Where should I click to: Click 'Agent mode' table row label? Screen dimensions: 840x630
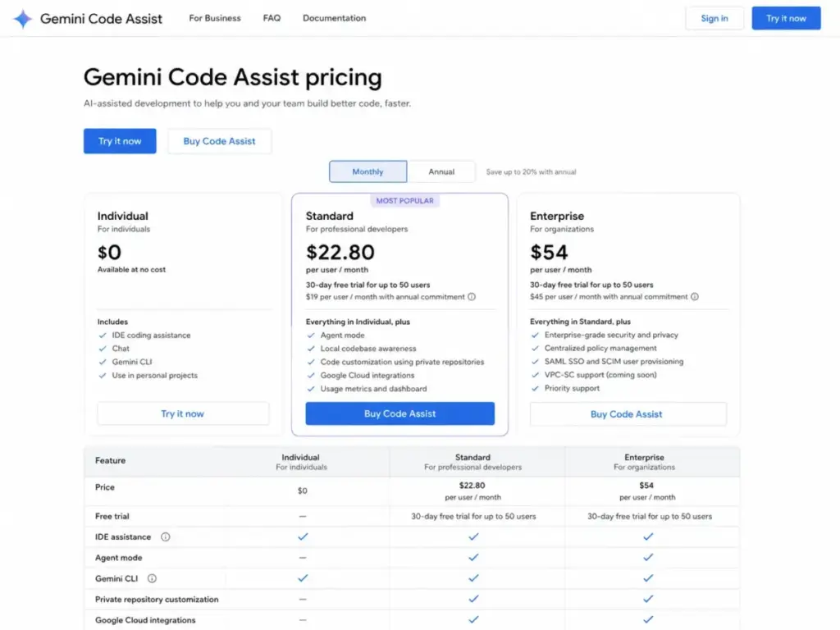coord(118,558)
